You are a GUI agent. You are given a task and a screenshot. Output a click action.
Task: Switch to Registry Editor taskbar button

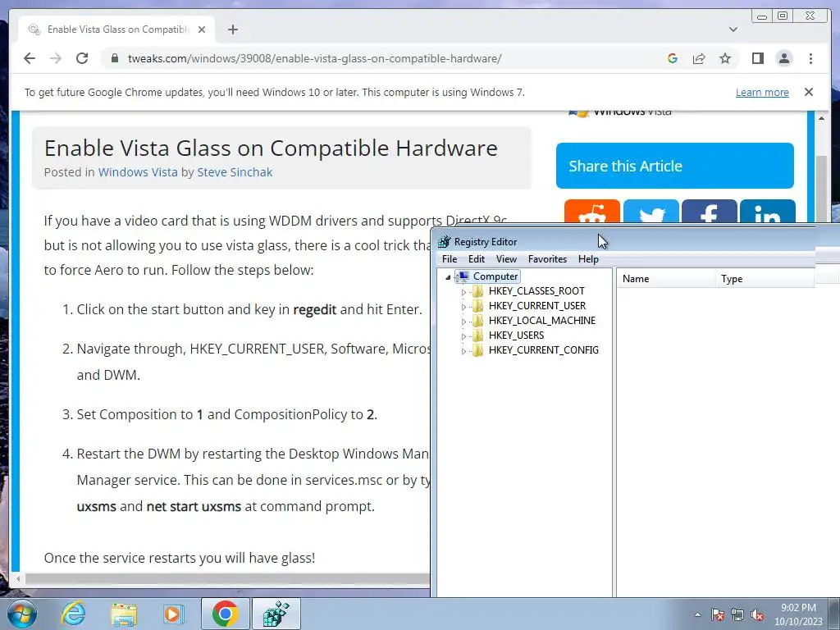(x=276, y=614)
